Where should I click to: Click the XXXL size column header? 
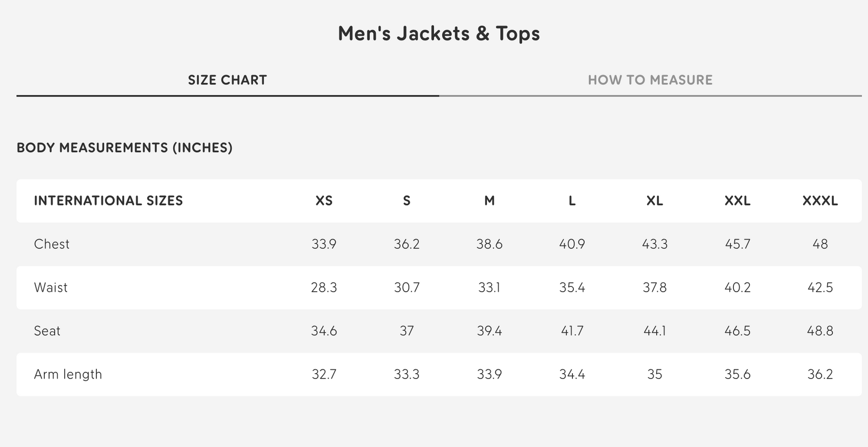(820, 201)
